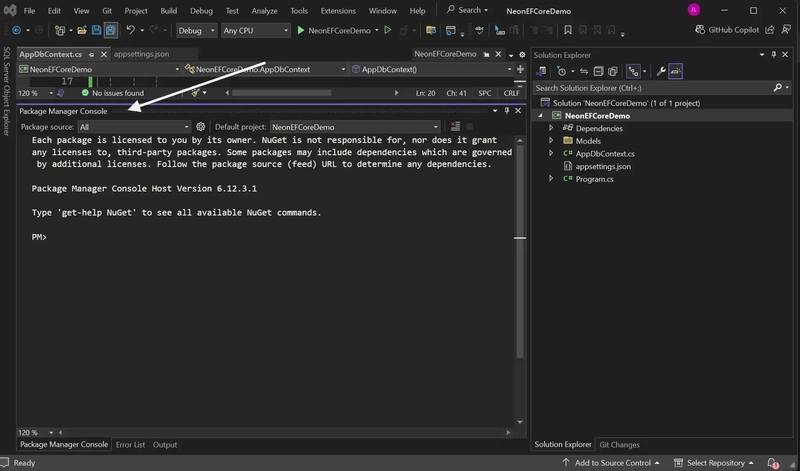Screen dimensions: 800x471
Task: Toggle Preview Selected Items in Solution Explorer
Action: point(676,71)
